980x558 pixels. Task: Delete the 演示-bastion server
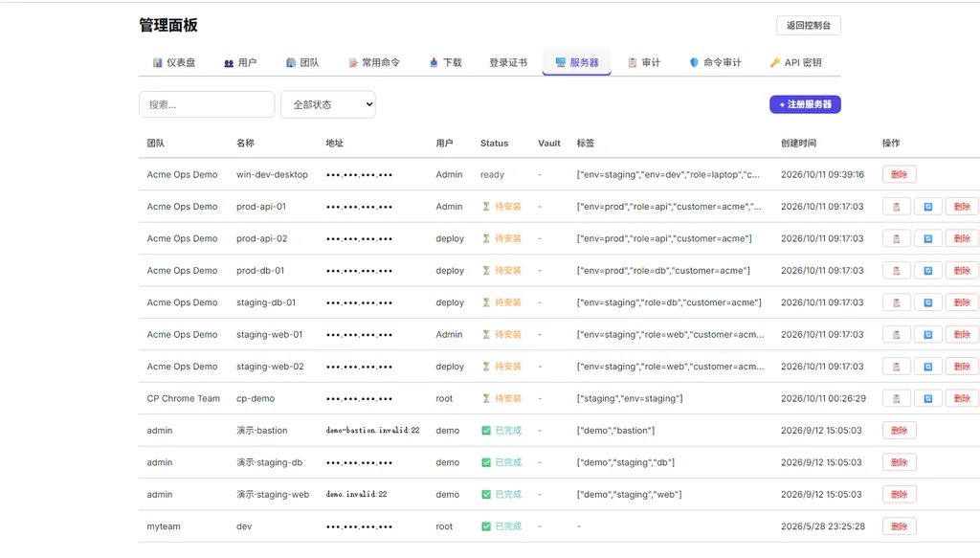[900, 431]
